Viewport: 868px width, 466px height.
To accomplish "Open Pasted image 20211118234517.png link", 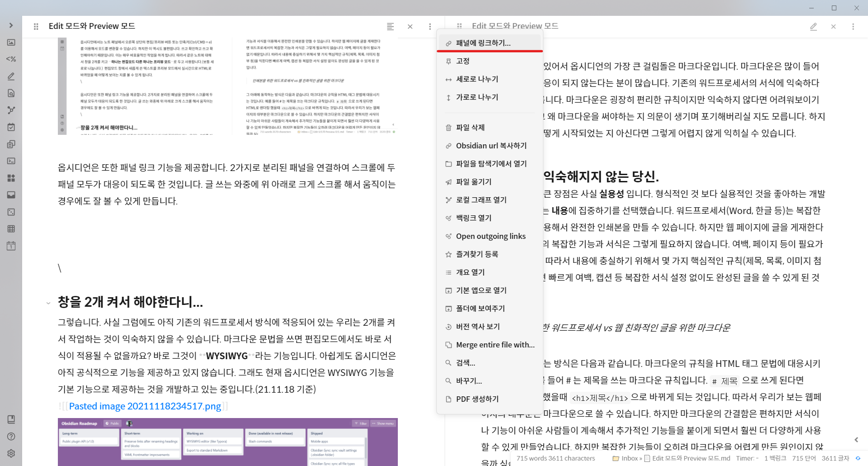I will point(145,406).
